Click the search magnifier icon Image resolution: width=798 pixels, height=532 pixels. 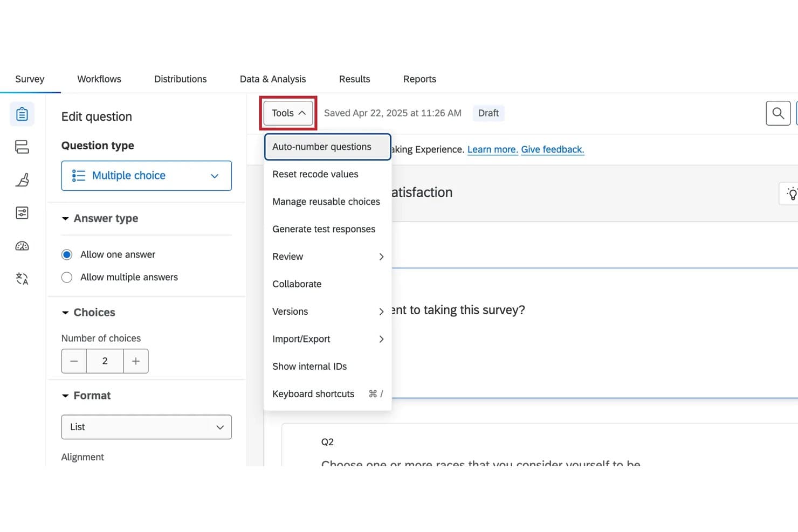pyautogui.click(x=778, y=113)
